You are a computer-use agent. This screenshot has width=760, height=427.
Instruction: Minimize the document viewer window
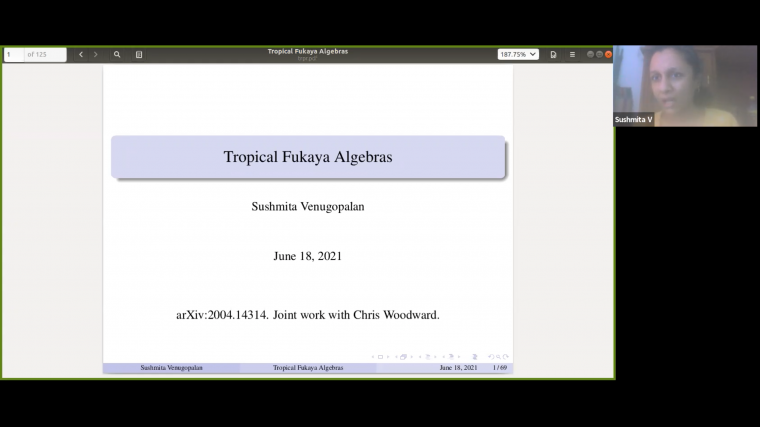[x=590, y=54]
